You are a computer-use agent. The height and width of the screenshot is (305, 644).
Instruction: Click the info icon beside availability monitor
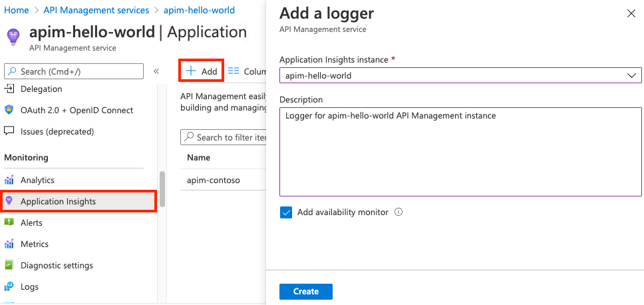coord(399,212)
